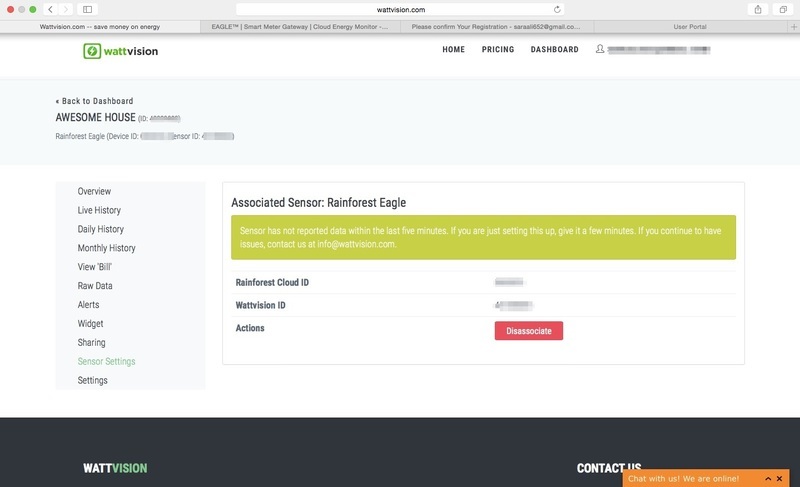Click the 'Associated Sensor: Rainforest Eagle' heading
The height and width of the screenshot is (487, 800).
318,202
